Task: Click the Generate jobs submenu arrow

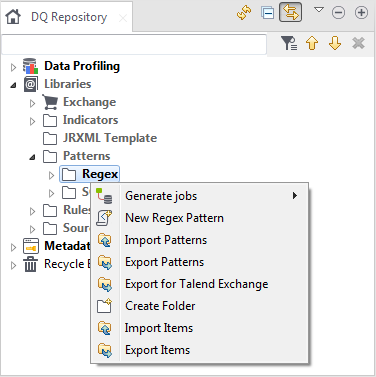Action: tap(295, 196)
